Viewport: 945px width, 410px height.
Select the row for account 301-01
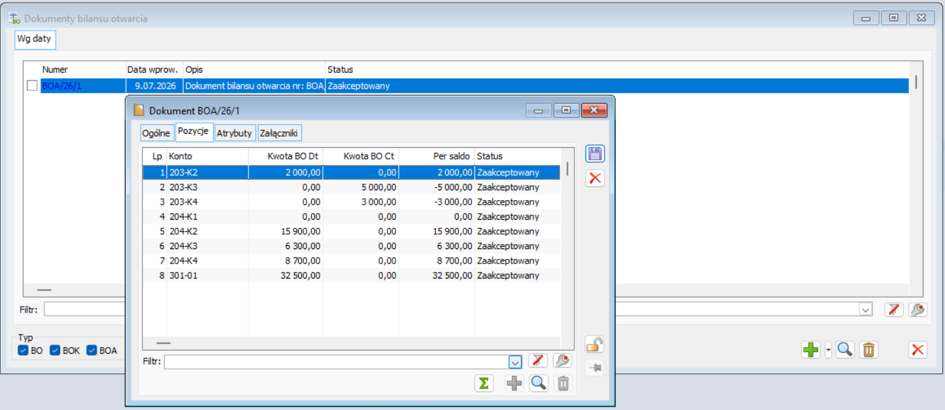click(x=351, y=275)
